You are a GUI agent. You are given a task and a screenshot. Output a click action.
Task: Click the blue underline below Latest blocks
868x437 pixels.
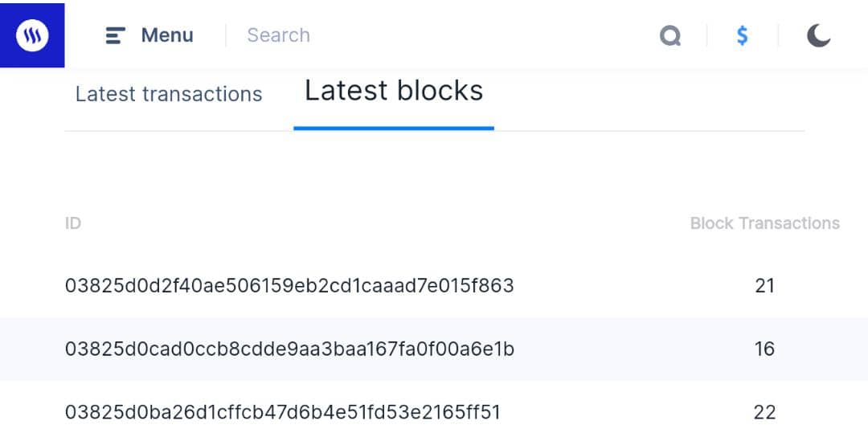click(x=394, y=128)
